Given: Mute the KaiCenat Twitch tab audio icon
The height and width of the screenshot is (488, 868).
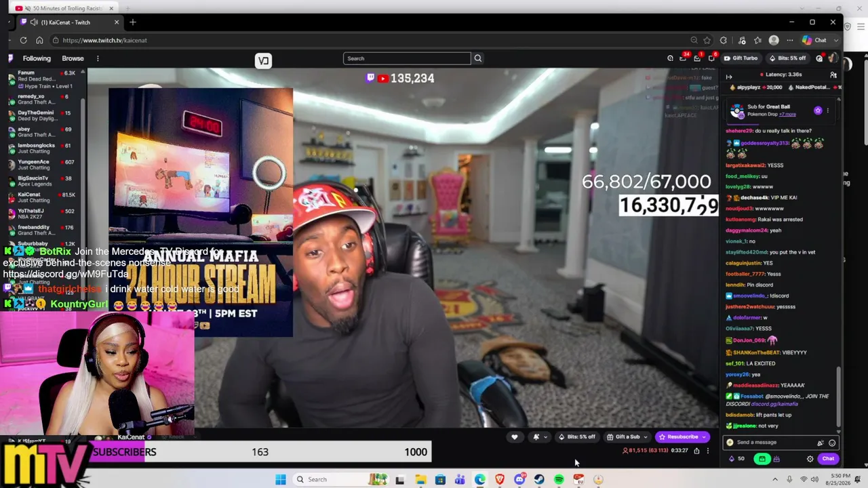Looking at the screenshot, I should click(35, 22).
